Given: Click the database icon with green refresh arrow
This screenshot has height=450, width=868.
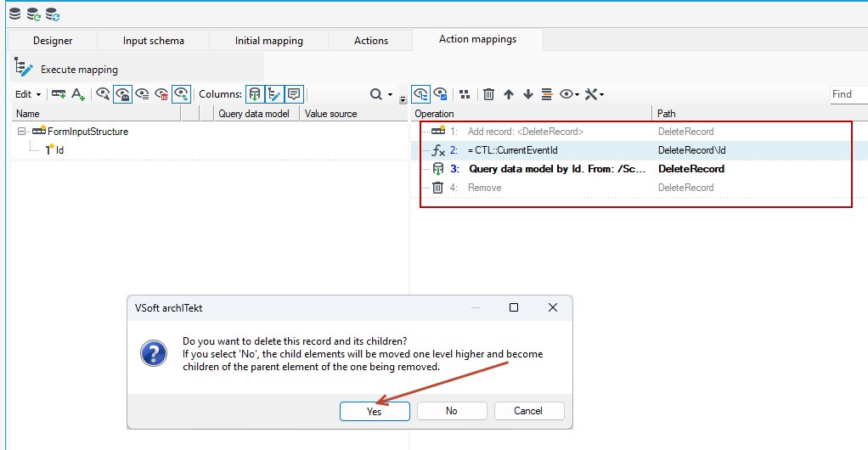Looking at the screenshot, I should click(x=34, y=14).
